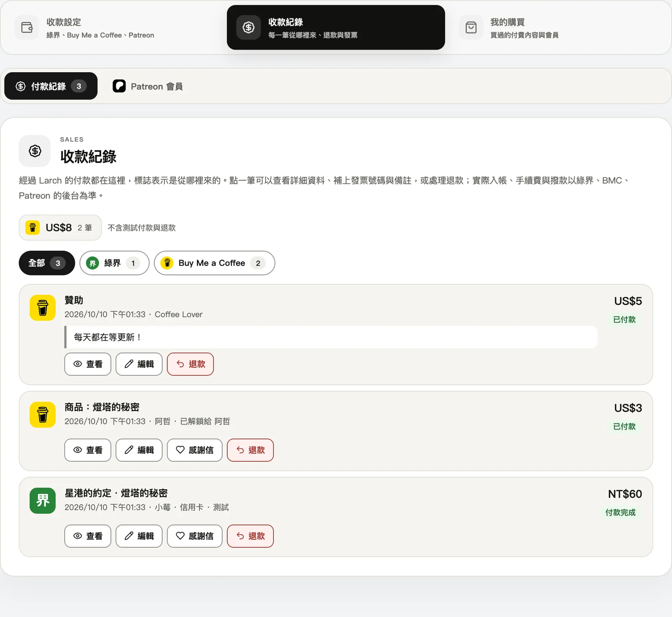Viewport: 672px width, 617px height.
Task: Click the shopping bag icon for 我的購買
Action: (471, 28)
